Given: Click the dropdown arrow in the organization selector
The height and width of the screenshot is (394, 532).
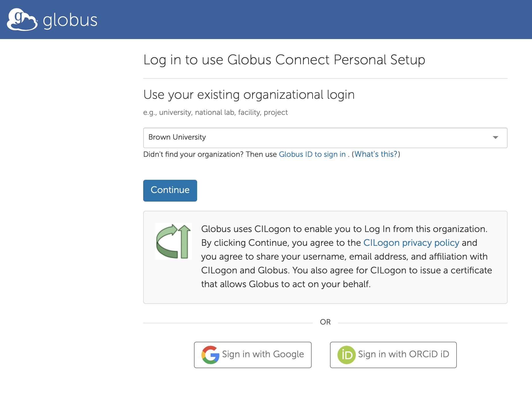Looking at the screenshot, I should [495, 138].
